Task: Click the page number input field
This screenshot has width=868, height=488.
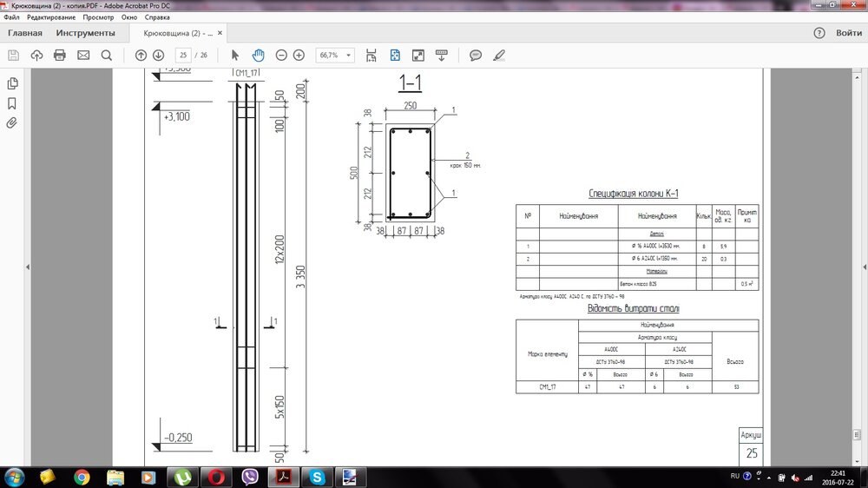Action: click(182, 55)
